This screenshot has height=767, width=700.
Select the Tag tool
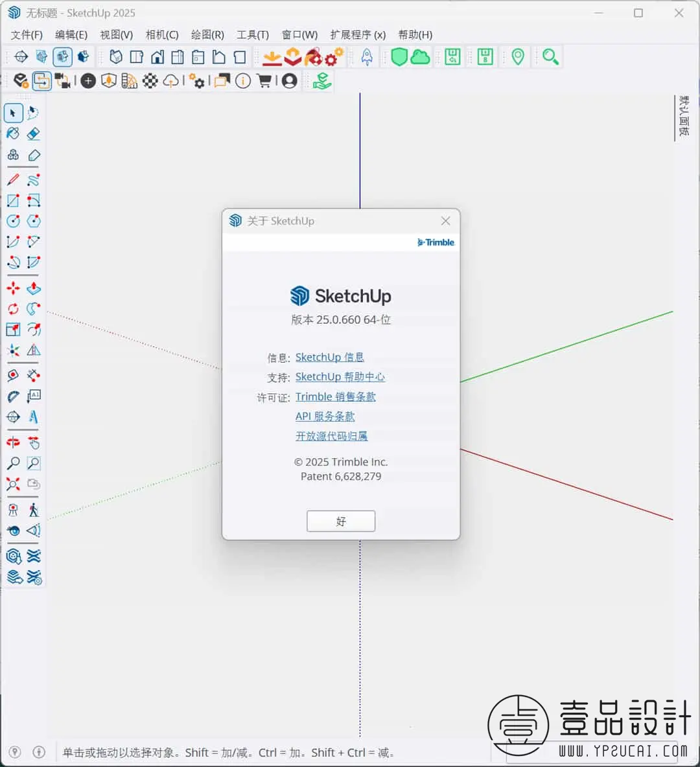point(33,155)
